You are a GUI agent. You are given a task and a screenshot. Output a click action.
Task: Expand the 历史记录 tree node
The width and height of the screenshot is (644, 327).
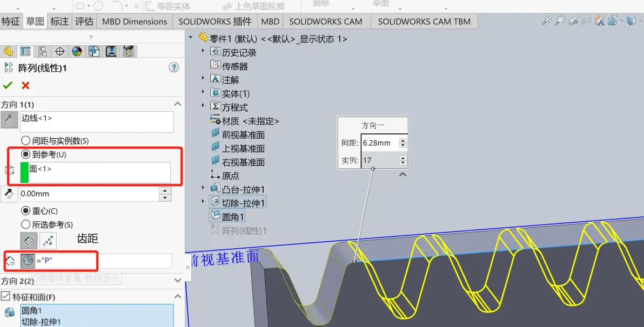pyautogui.click(x=203, y=51)
